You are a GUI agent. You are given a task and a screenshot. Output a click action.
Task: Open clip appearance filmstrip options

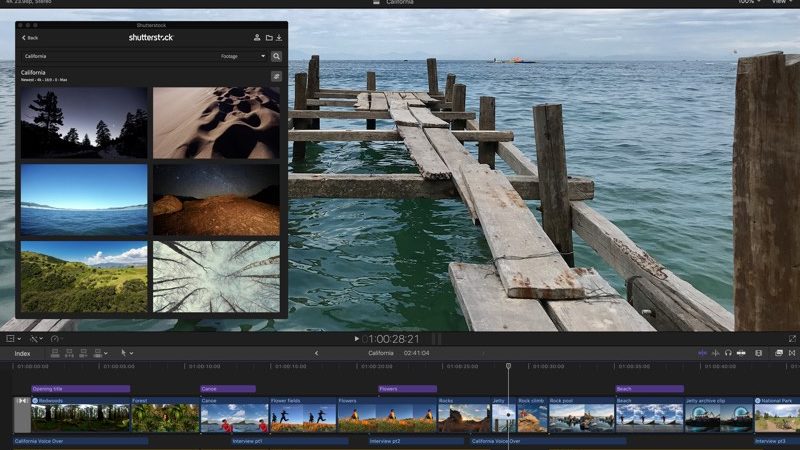click(x=759, y=353)
